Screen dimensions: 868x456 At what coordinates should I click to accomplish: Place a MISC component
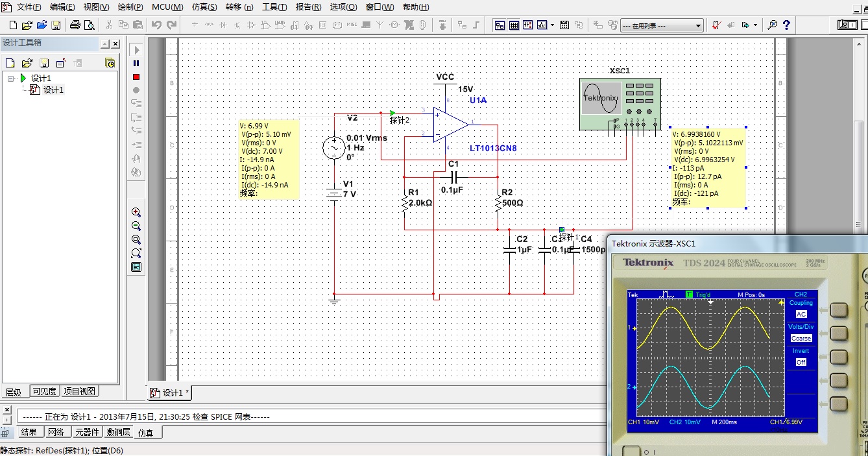click(x=352, y=25)
